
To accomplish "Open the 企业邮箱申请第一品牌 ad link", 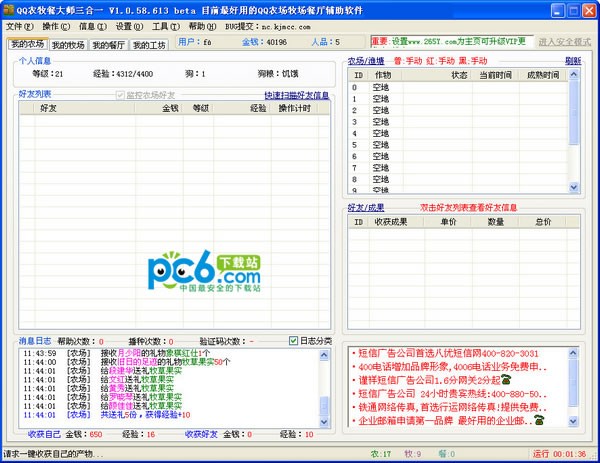I will 445,421.
